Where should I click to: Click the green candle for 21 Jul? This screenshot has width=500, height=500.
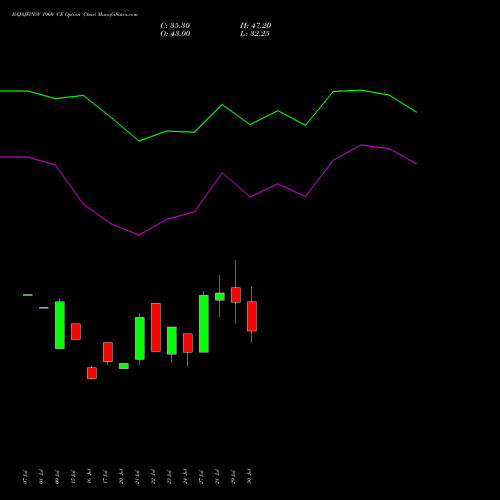click(x=140, y=338)
